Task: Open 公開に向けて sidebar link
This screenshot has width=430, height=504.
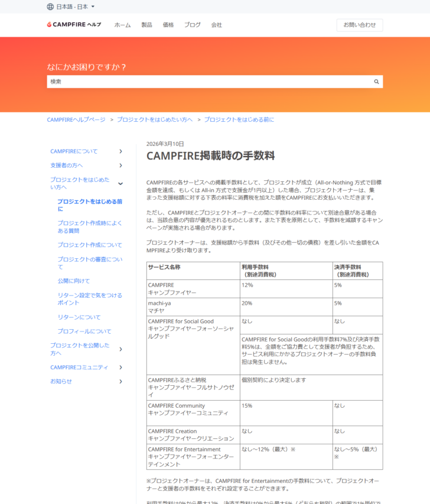Action: pyautogui.click(x=74, y=281)
